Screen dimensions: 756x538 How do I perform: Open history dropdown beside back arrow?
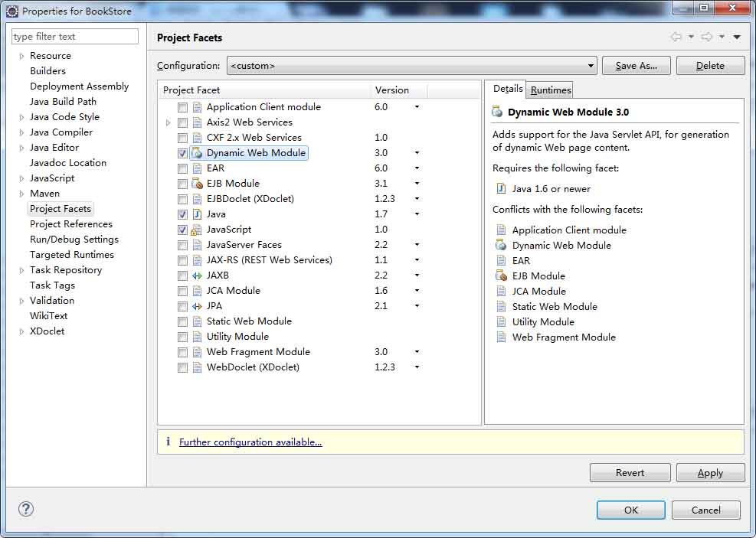pos(691,37)
